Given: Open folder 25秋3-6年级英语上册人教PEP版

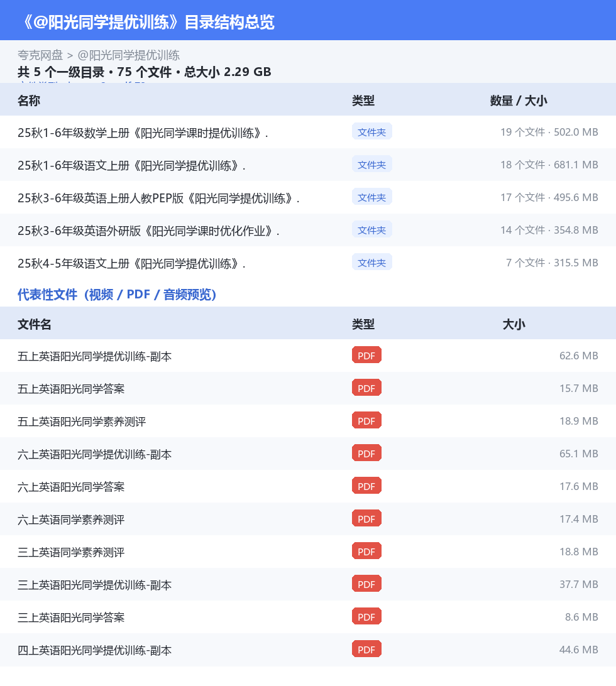Looking at the screenshot, I should (158, 198).
